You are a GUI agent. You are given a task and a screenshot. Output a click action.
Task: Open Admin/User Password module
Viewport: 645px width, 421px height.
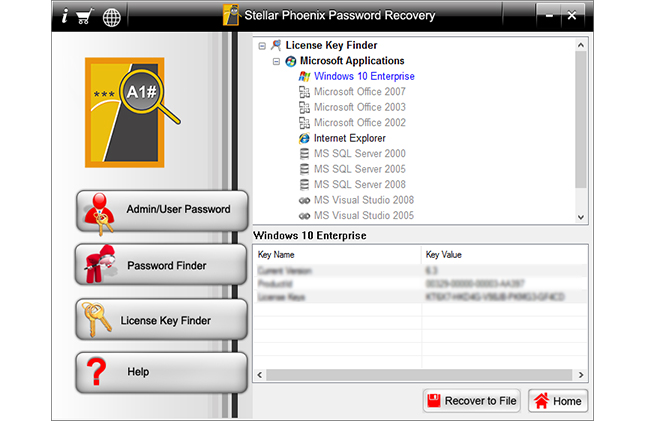(162, 211)
